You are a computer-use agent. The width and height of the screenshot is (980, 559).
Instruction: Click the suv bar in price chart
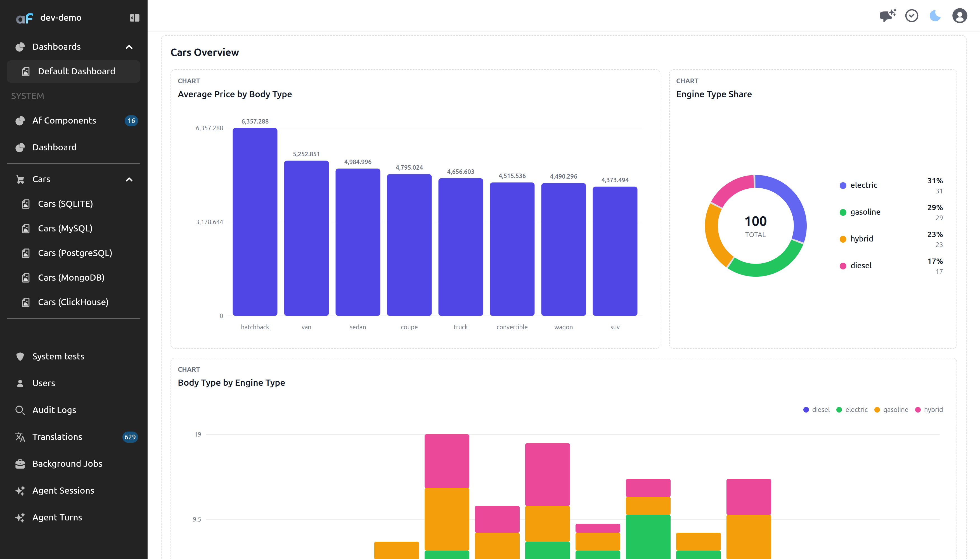click(615, 251)
